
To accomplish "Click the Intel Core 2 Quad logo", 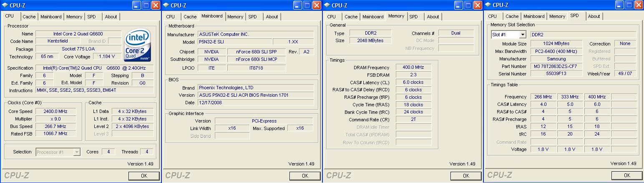I will pos(138,45).
